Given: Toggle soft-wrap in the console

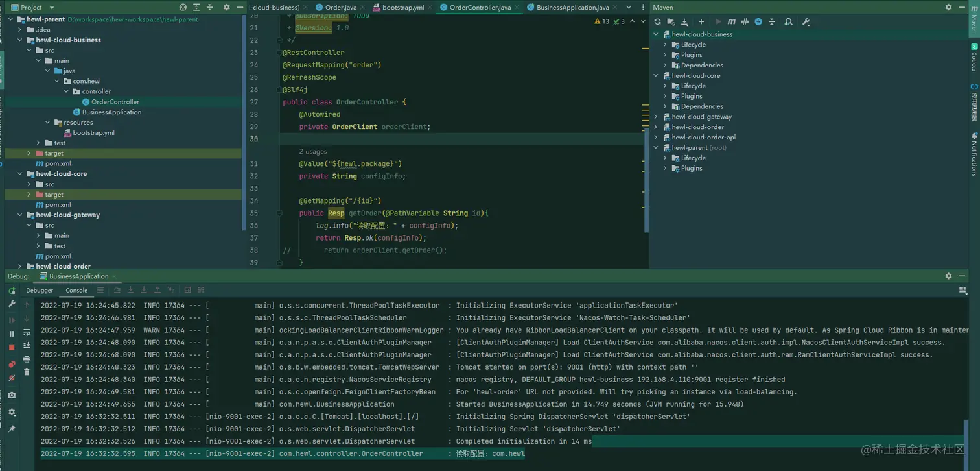Looking at the screenshot, I should click(27, 333).
